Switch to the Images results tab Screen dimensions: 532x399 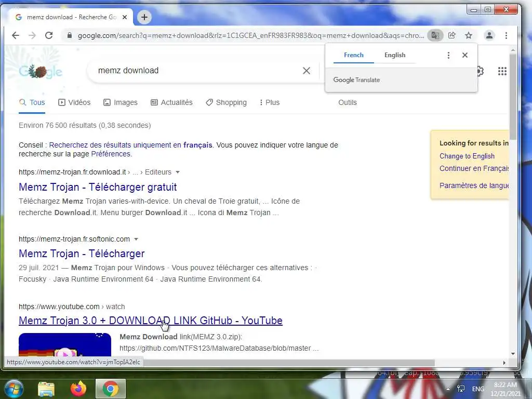[x=121, y=102]
